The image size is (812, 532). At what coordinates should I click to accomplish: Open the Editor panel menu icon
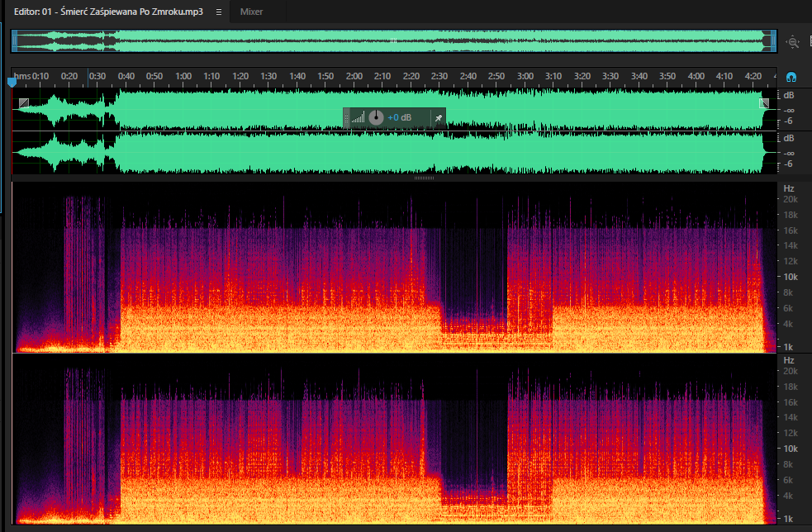click(x=219, y=12)
